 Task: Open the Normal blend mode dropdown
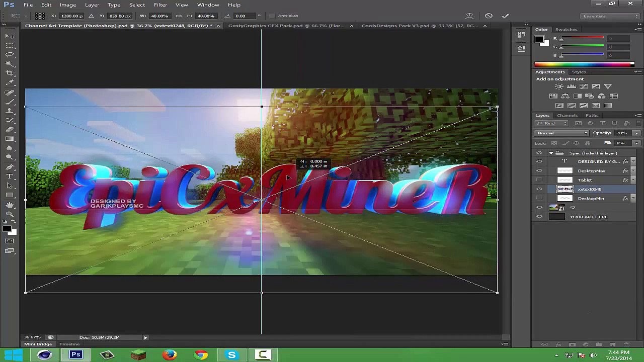point(561,133)
